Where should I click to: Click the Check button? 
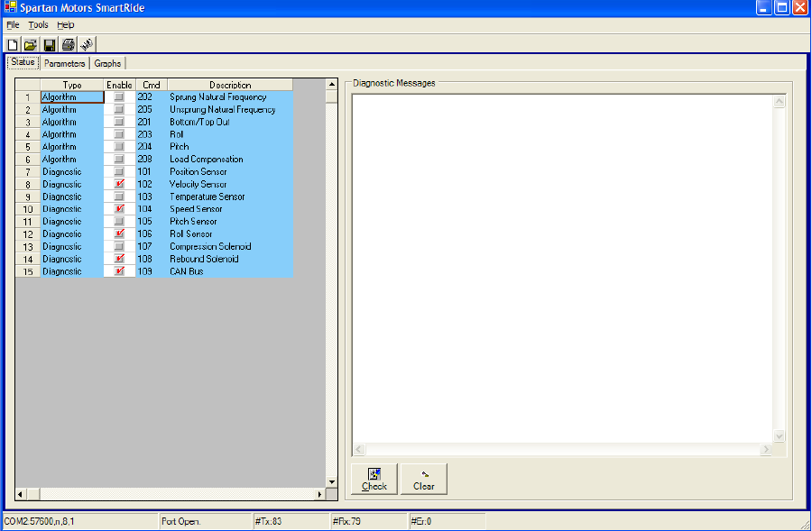[374, 480]
